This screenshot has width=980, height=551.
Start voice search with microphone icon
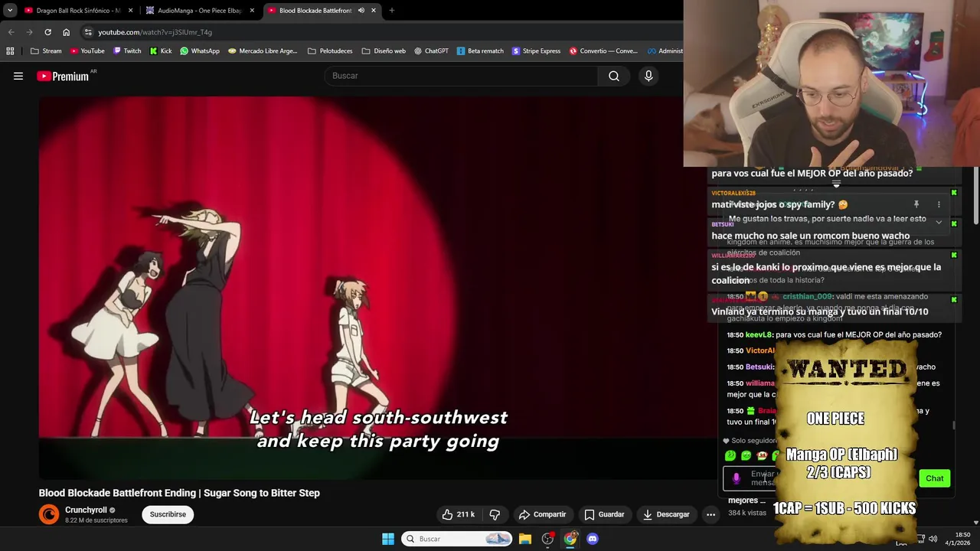(x=648, y=76)
